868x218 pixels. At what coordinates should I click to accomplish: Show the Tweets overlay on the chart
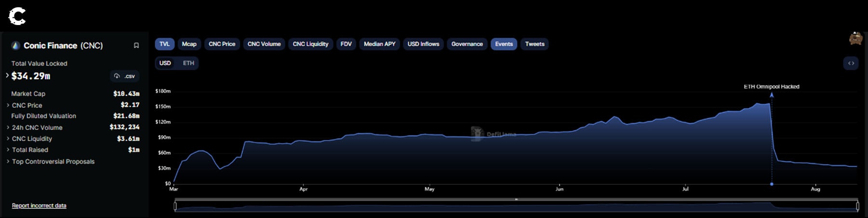(x=534, y=44)
